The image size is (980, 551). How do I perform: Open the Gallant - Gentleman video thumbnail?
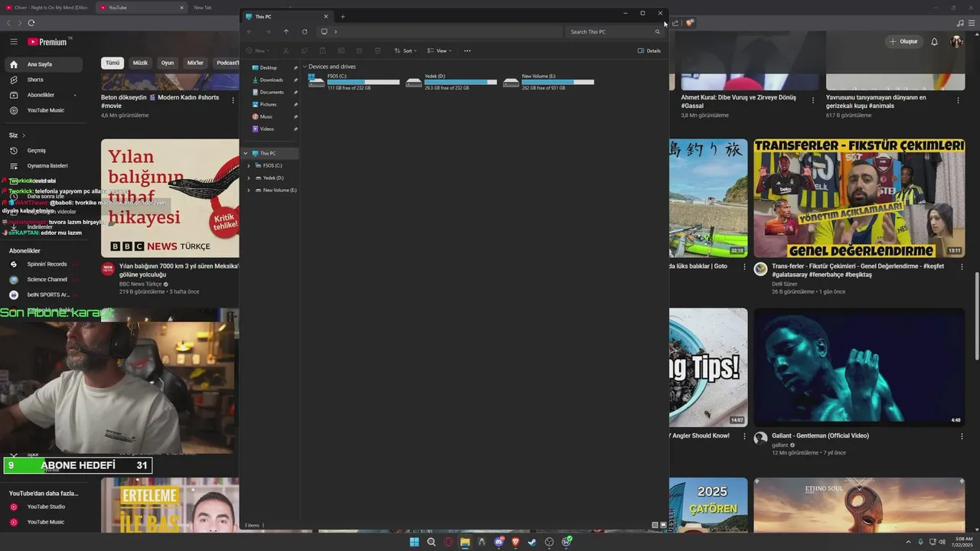[x=859, y=367]
